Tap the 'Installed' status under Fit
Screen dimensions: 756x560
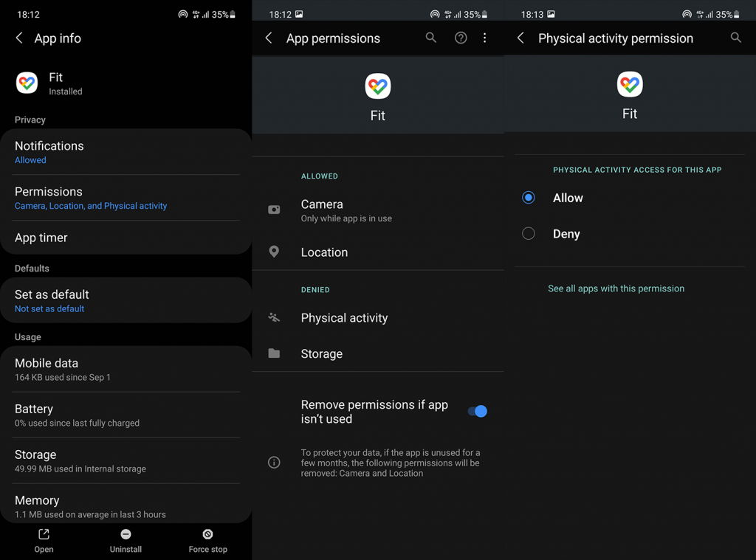(x=66, y=91)
